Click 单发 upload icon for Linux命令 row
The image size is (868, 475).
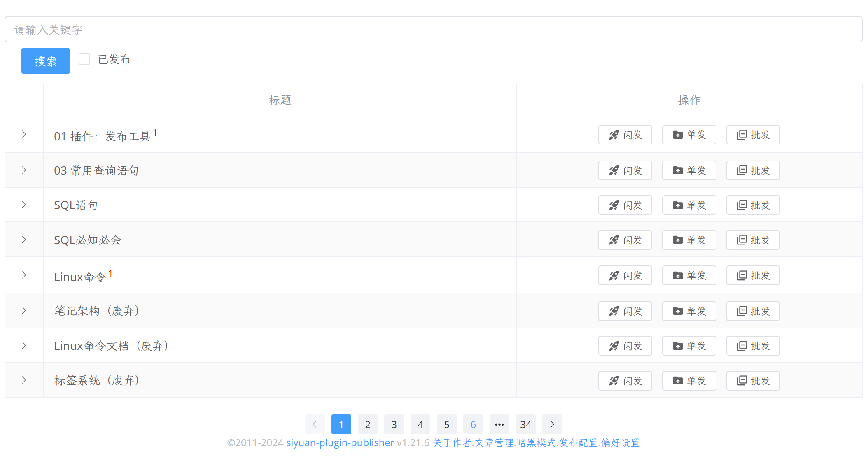pyautogui.click(x=678, y=275)
